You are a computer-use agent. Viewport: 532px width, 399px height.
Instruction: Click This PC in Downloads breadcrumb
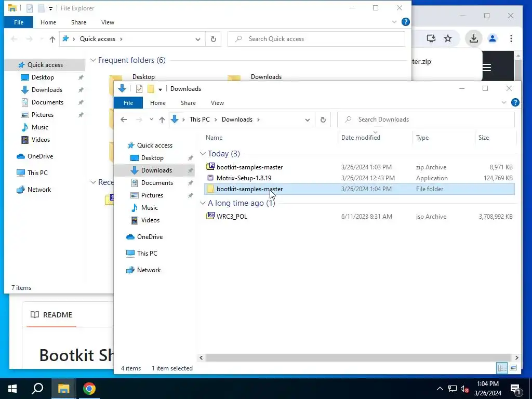click(199, 119)
